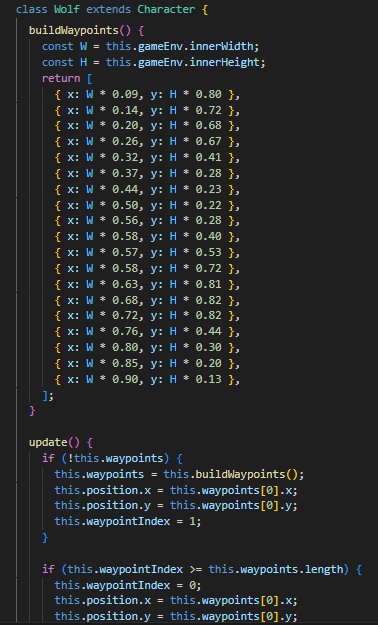Click the waypoint with x: W * 0.14
Viewport: 378px width, 625px height.
[x=148, y=110]
